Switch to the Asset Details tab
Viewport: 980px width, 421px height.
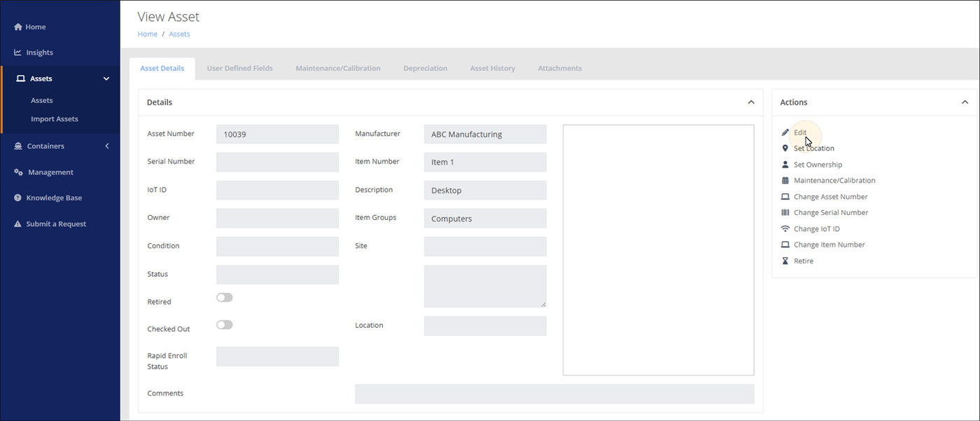(x=162, y=69)
